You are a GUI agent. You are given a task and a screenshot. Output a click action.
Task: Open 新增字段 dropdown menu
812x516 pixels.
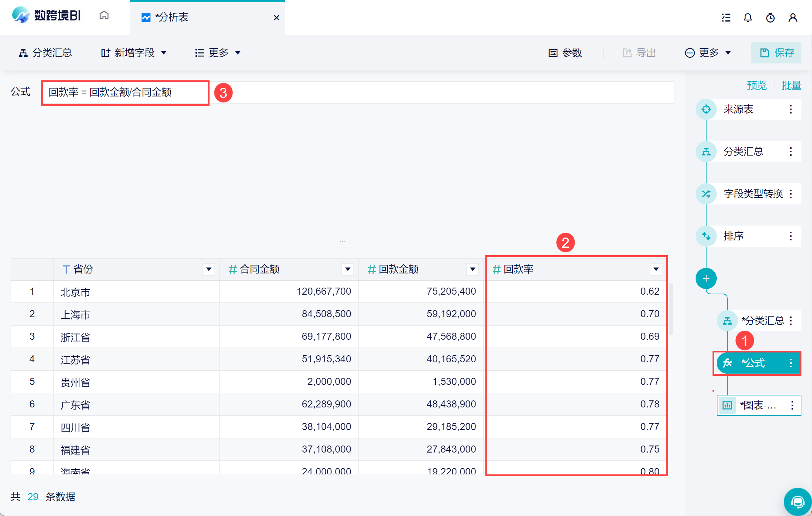point(134,53)
